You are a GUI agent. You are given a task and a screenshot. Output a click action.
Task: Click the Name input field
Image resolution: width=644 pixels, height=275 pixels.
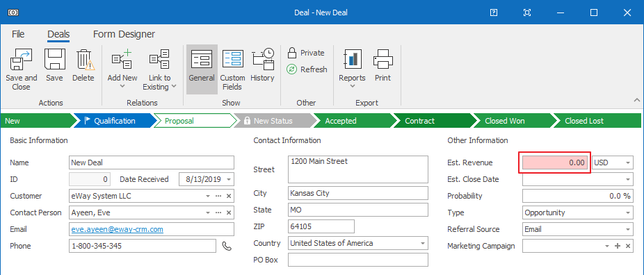(152, 162)
